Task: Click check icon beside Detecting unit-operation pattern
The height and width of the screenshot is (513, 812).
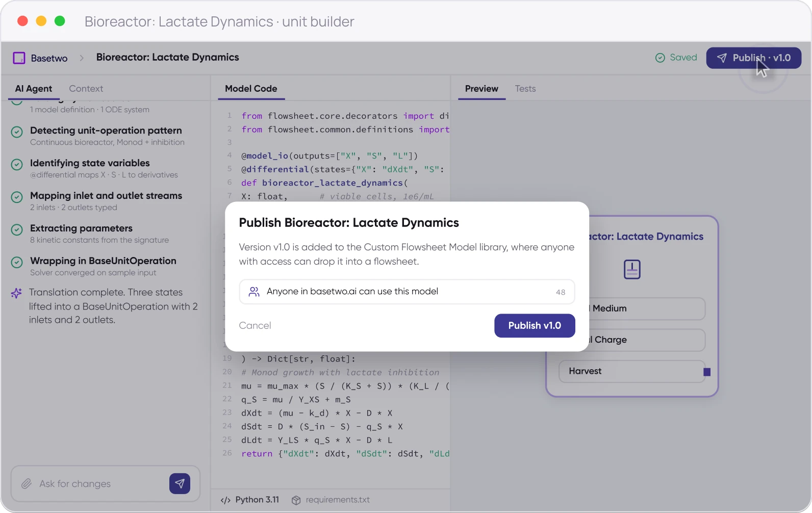Action: coord(17,132)
